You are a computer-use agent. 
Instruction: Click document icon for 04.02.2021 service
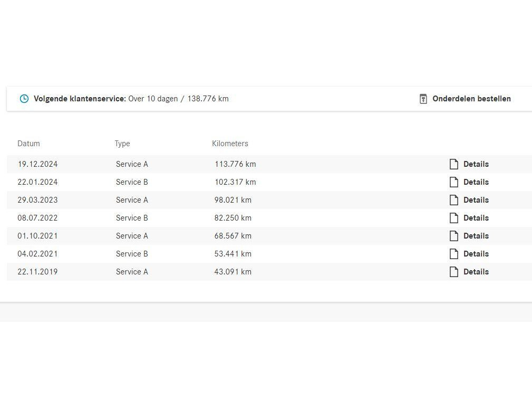pyautogui.click(x=453, y=254)
